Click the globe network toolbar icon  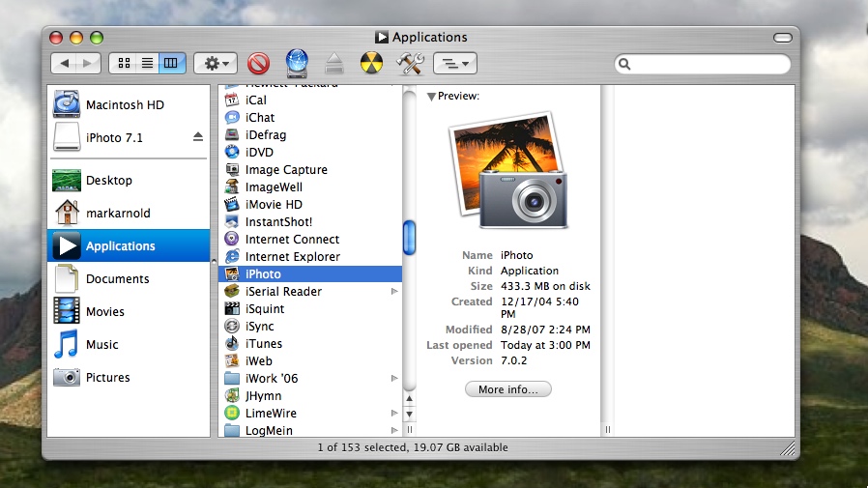(297, 63)
